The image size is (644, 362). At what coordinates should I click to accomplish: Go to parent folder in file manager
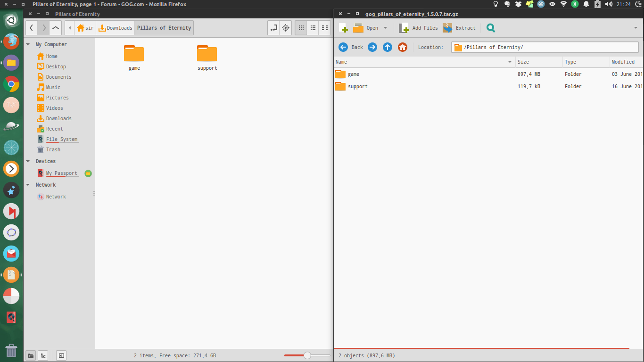pos(56,28)
